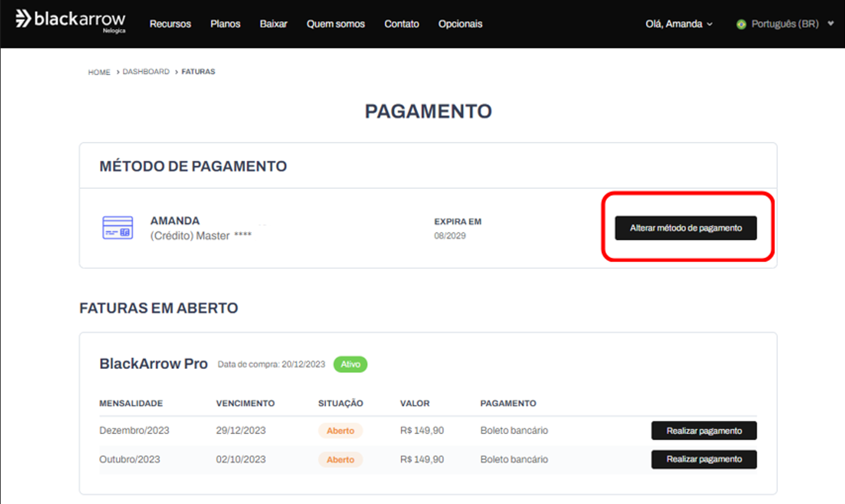Open the Contato page

click(402, 24)
